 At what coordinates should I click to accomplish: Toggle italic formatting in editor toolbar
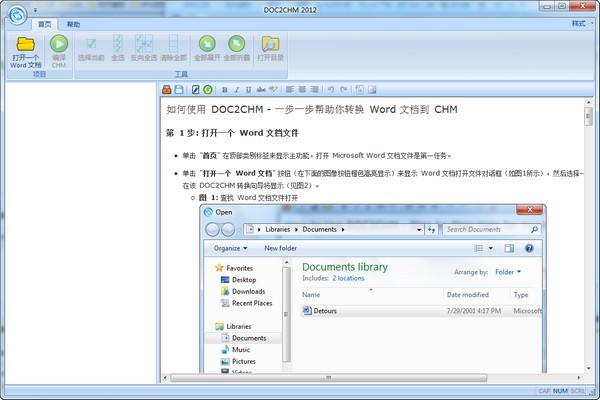(x=236, y=90)
